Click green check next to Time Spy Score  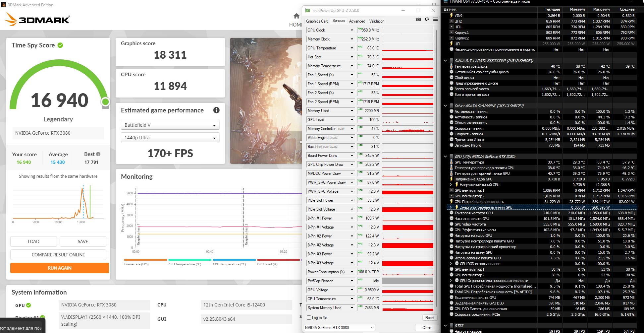(x=60, y=45)
